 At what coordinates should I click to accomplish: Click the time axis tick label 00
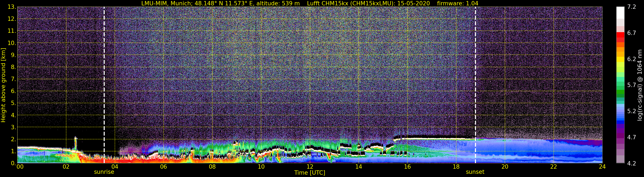pyautogui.click(x=20, y=167)
